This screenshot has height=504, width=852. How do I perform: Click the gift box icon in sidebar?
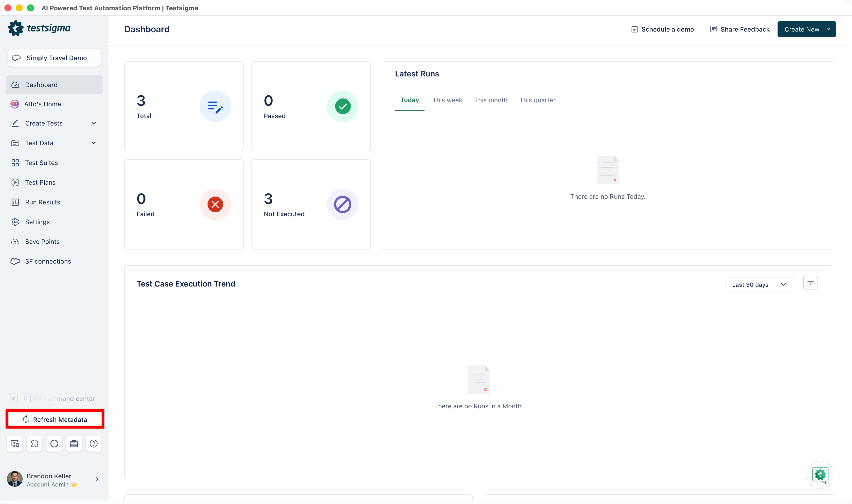pyautogui.click(x=74, y=444)
